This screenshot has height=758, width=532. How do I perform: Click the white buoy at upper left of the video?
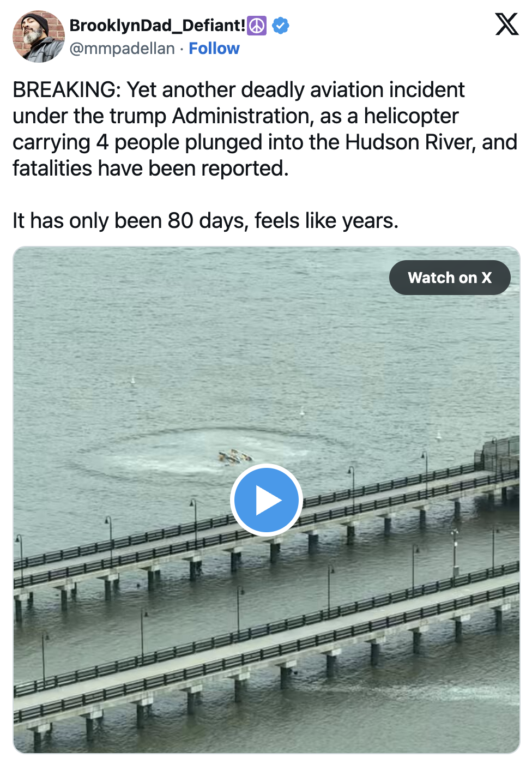click(132, 380)
